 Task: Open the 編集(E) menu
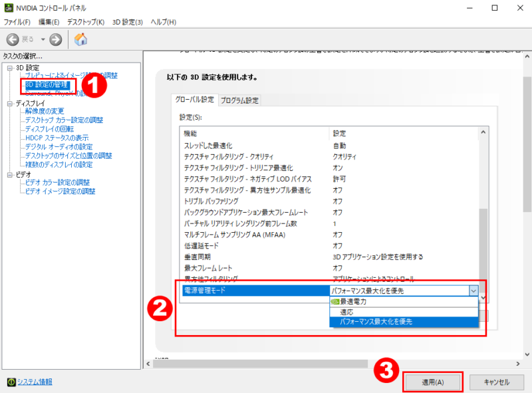[49, 22]
